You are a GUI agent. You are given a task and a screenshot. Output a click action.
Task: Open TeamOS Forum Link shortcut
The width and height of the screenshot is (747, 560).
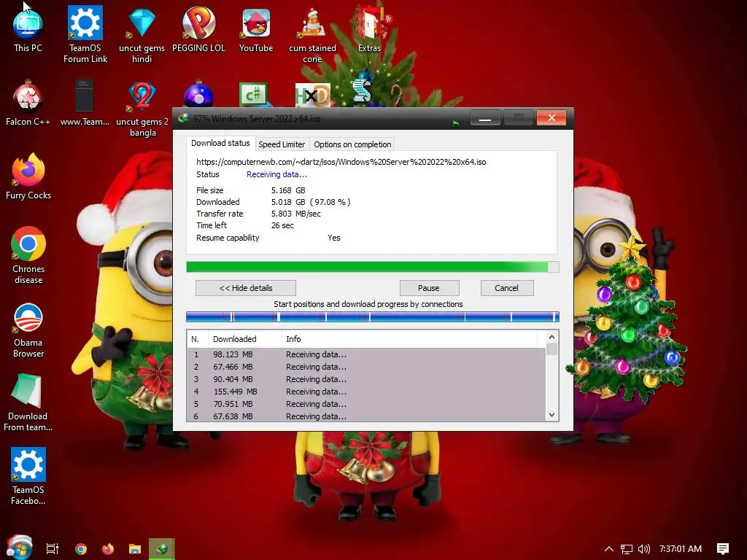(85, 34)
